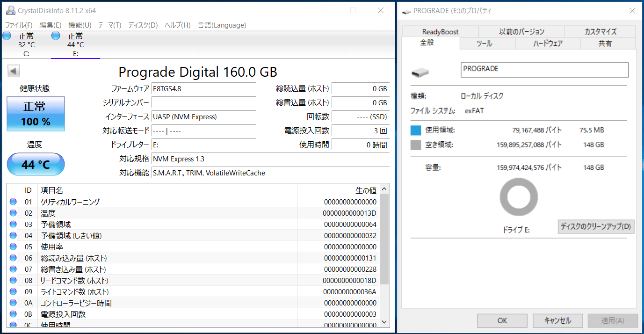644x334 pixels.
Task: Click status orb for row 09 ライトコマンド数
Action: pos(13,292)
